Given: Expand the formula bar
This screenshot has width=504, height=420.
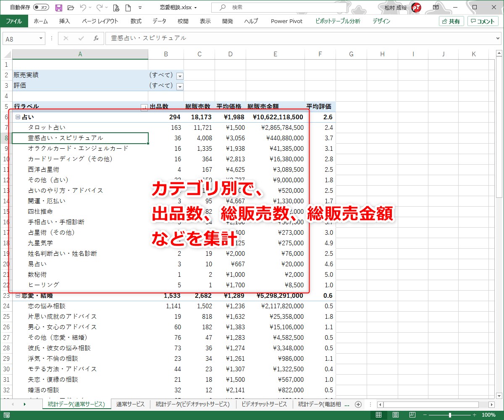Looking at the screenshot, I should click(498, 38).
